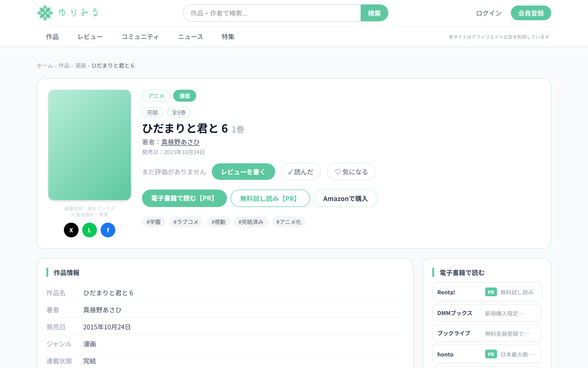Click 電子書籍で読む【PR】 button
The height and width of the screenshot is (368, 588).
(x=184, y=198)
